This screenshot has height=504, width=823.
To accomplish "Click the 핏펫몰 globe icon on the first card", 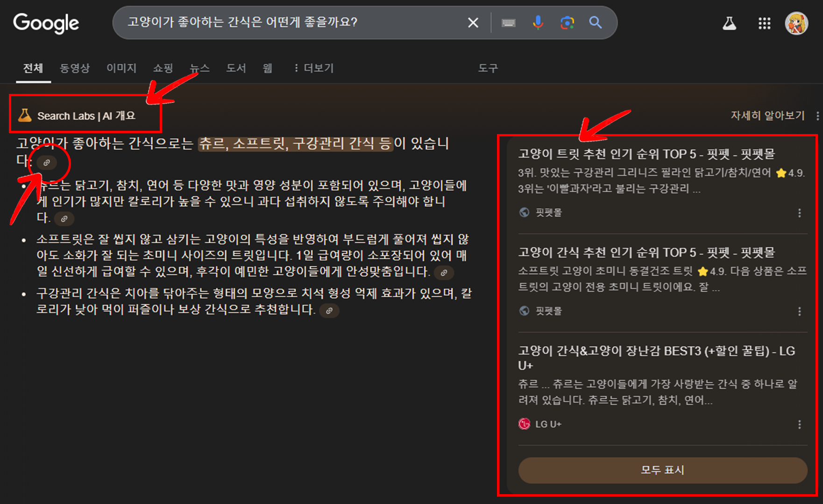I will 524,213.
